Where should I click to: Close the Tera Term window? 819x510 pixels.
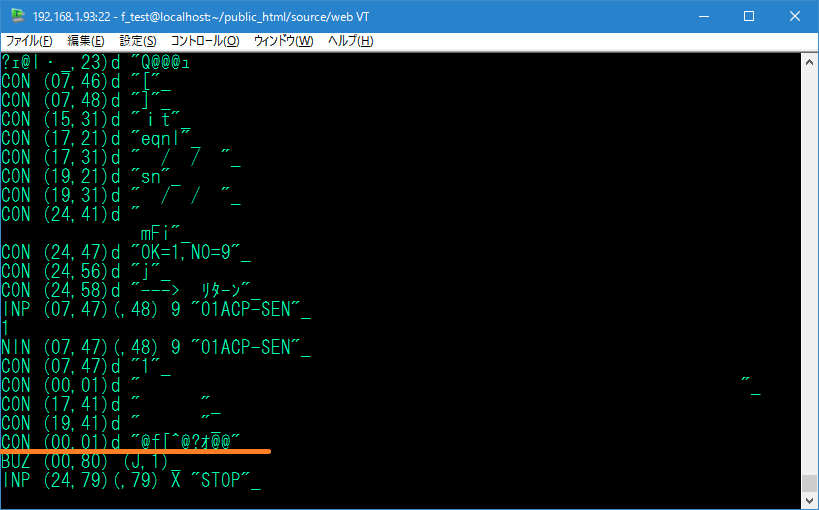tap(795, 17)
